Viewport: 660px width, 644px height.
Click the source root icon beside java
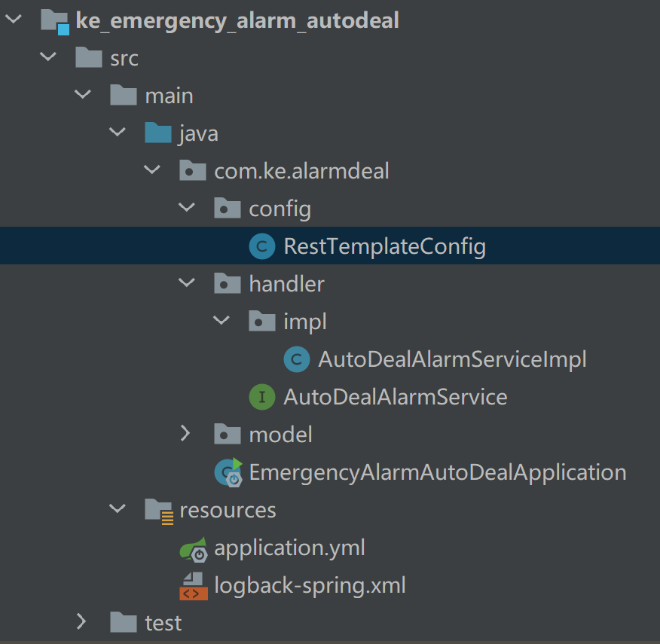click(x=157, y=133)
